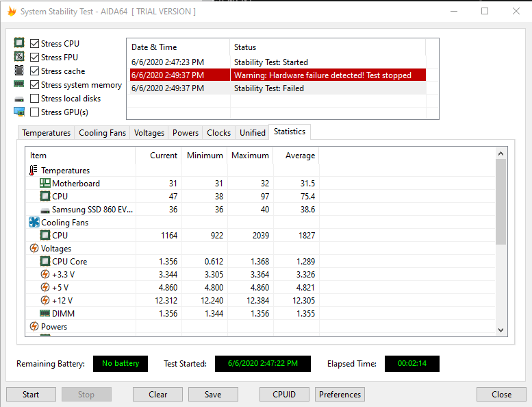The height and width of the screenshot is (407, 532).
Task: Click the Current column header
Action: pyautogui.click(x=158, y=156)
